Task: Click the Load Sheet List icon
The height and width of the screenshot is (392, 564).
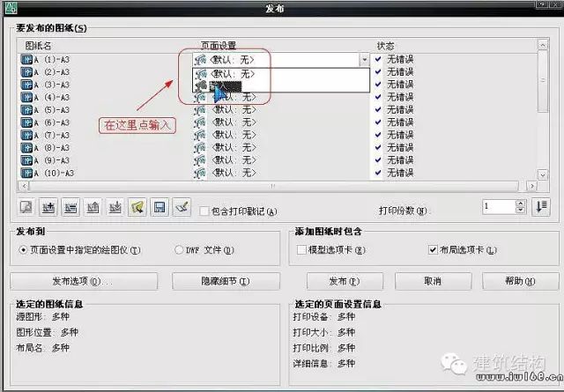Action: (x=137, y=207)
